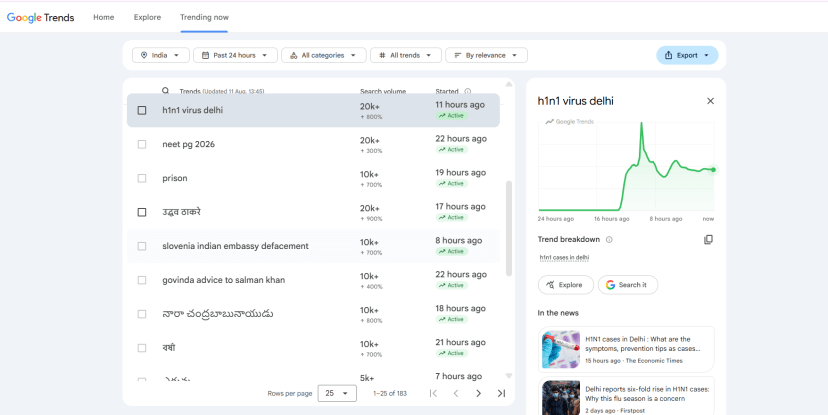828x415 pixels.
Task: Select the h1n1 virus delhi checkbox
Action: pos(142,110)
